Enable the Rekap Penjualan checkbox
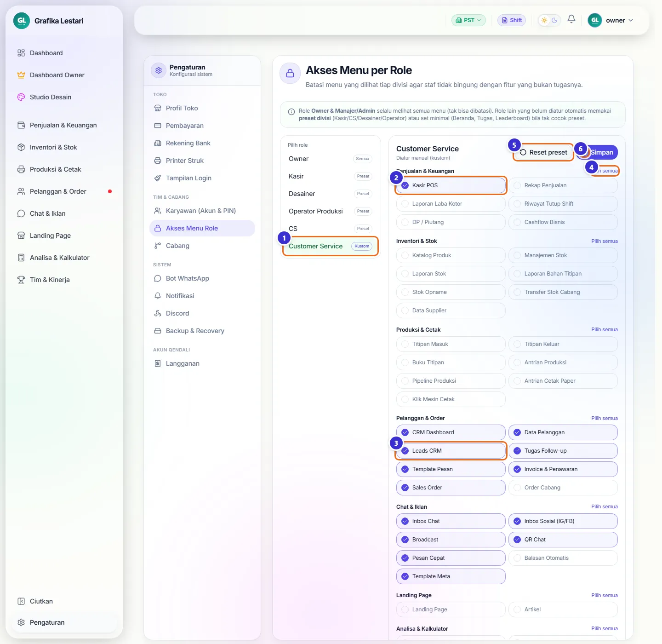Viewport: 662px width, 644px height. coord(517,185)
